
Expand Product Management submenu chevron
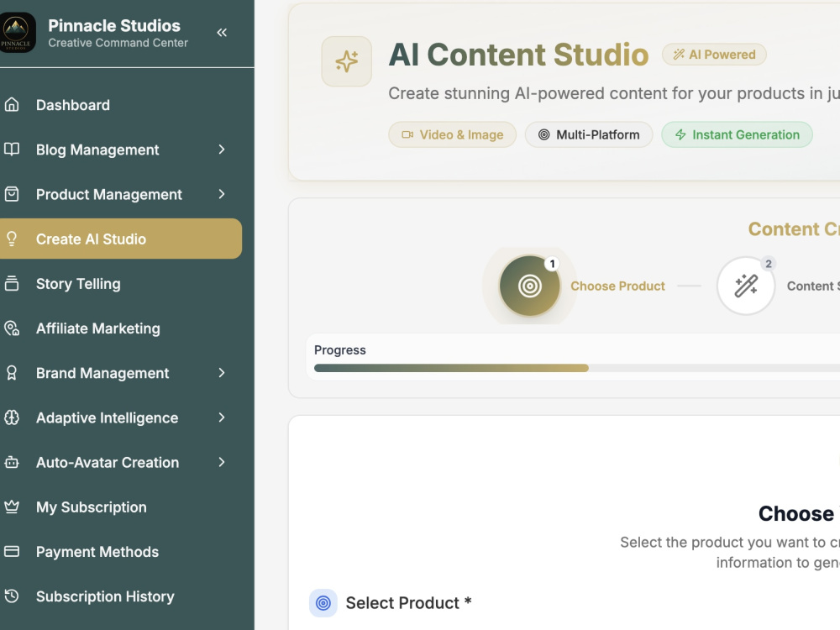[x=222, y=194]
